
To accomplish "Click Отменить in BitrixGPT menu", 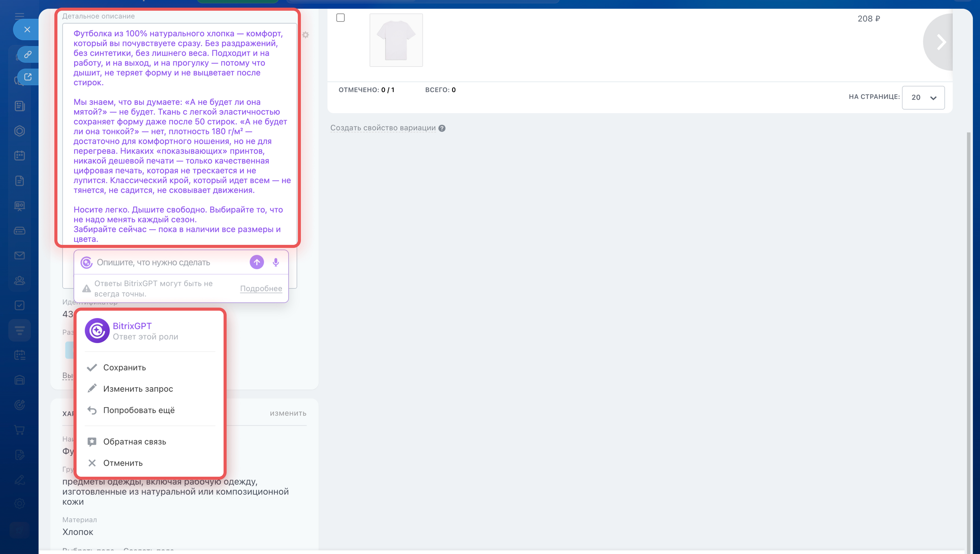I will [122, 463].
